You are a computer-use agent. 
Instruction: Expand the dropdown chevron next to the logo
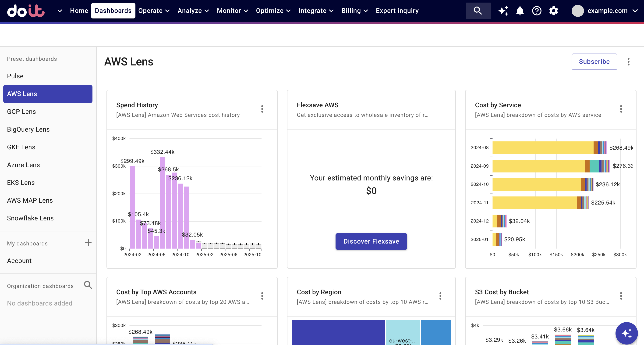pyautogui.click(x=60, y=11)
